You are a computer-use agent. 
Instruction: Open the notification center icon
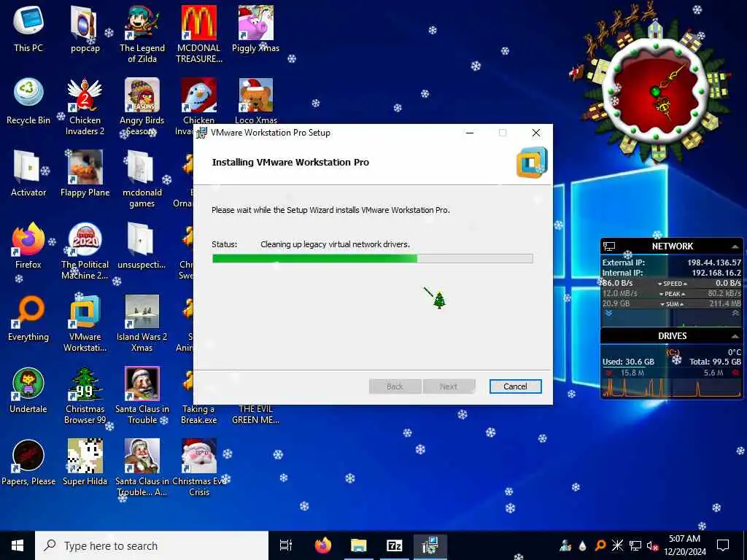pyautogui.click(x=723, y=545)
